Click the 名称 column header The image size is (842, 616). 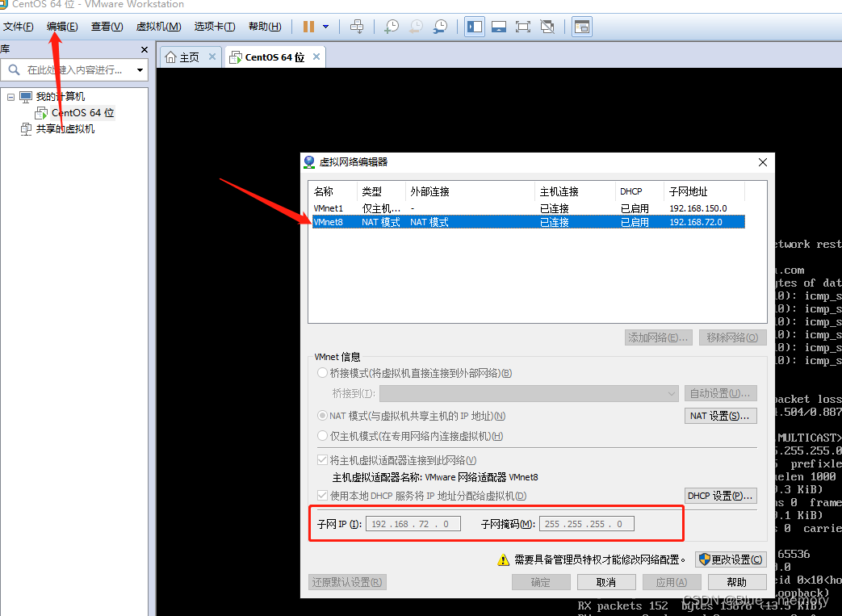(x=333, y=191)
